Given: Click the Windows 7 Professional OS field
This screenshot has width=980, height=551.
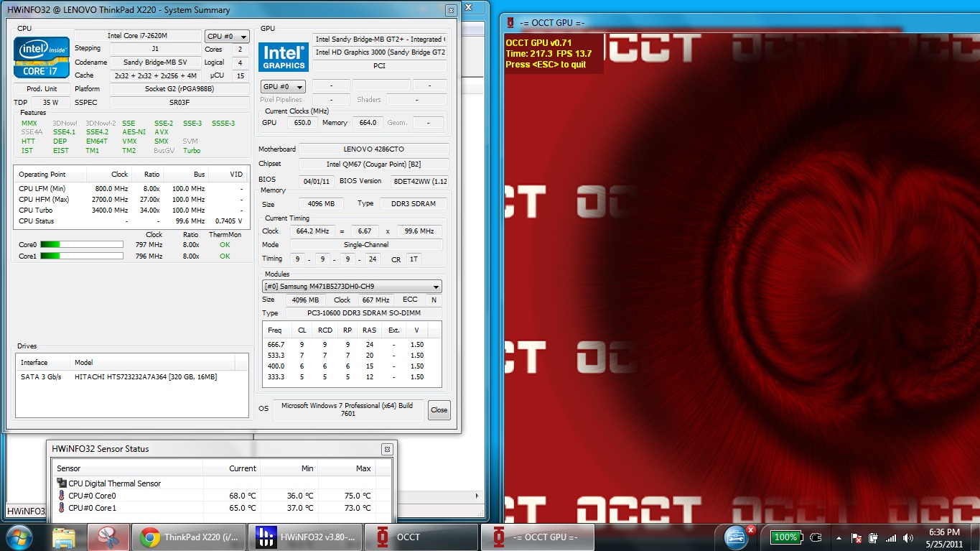Looking at the screenshot, I should click(x=348, y=410).
